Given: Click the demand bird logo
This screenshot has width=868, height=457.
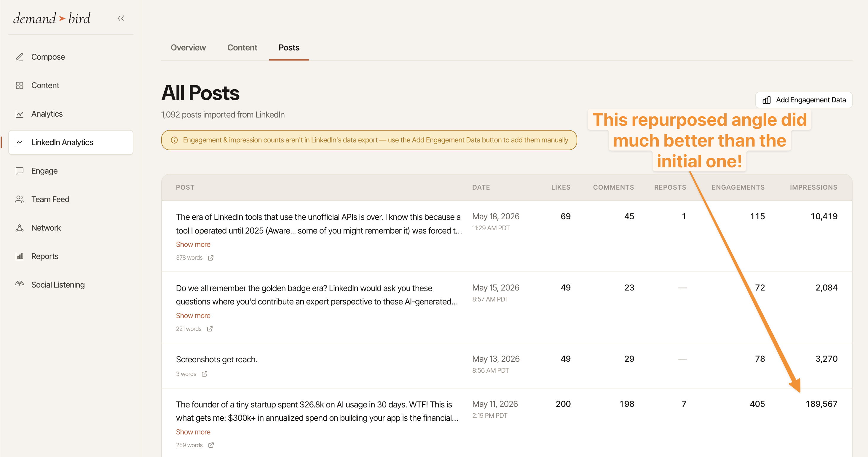Looking at the screenshot, I should (x=52, y=18).
